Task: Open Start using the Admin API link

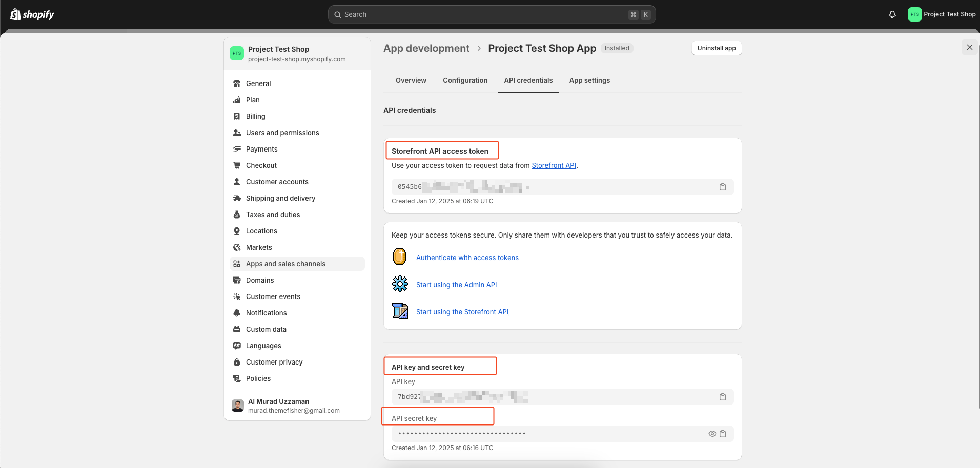Action: point(456,285)
